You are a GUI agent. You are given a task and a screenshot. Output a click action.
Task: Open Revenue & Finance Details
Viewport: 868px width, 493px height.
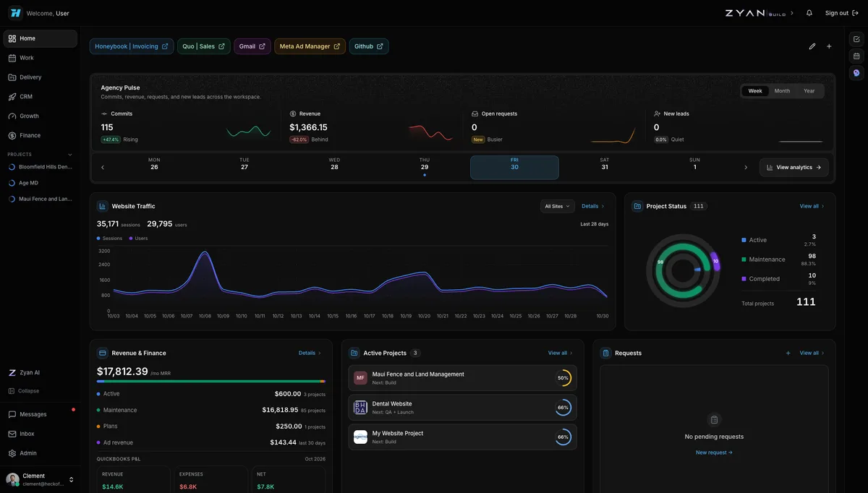pyautogui.click(x=310, y=353)
